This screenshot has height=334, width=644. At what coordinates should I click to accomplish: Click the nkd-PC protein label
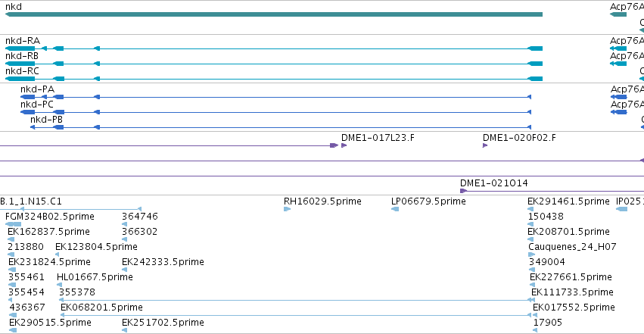[37, 105]
